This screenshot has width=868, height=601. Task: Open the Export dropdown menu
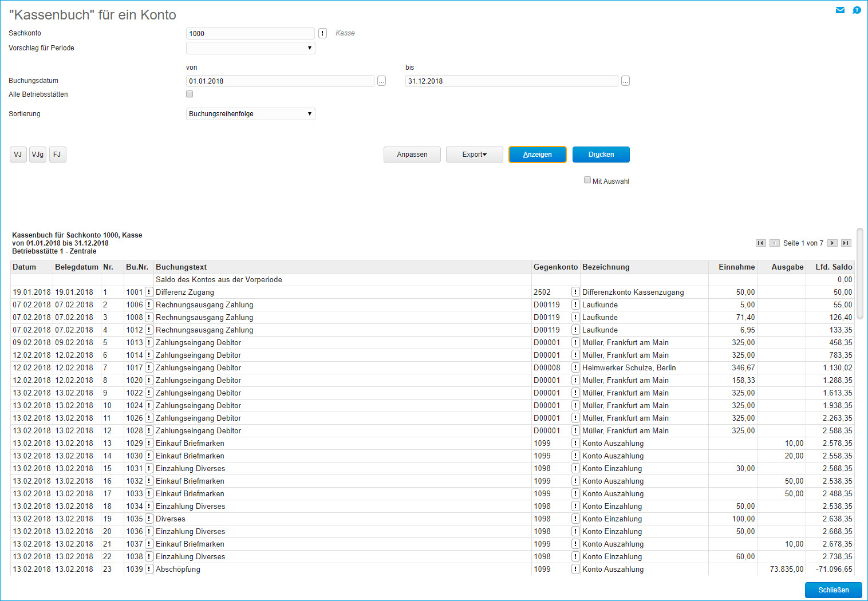(474, 155)
